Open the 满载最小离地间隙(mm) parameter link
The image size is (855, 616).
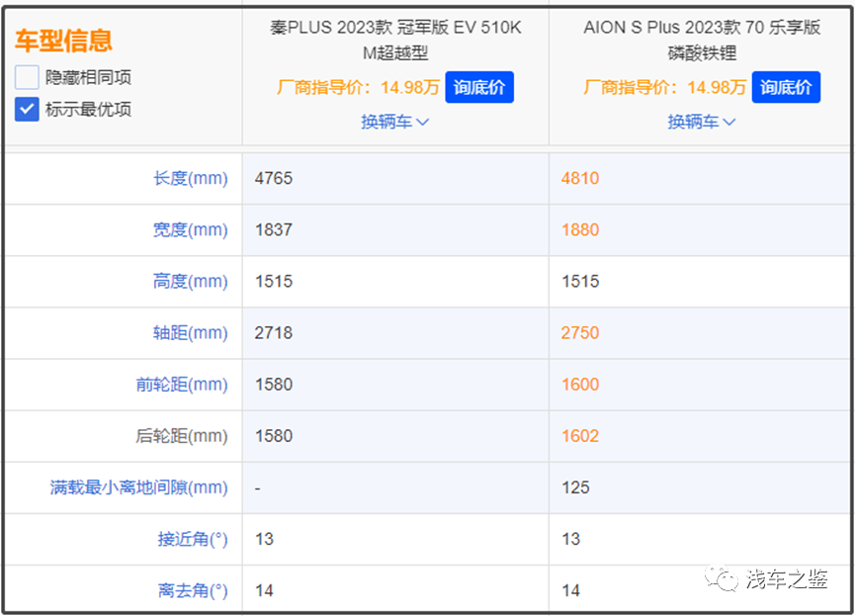click(x=139, y=487)
